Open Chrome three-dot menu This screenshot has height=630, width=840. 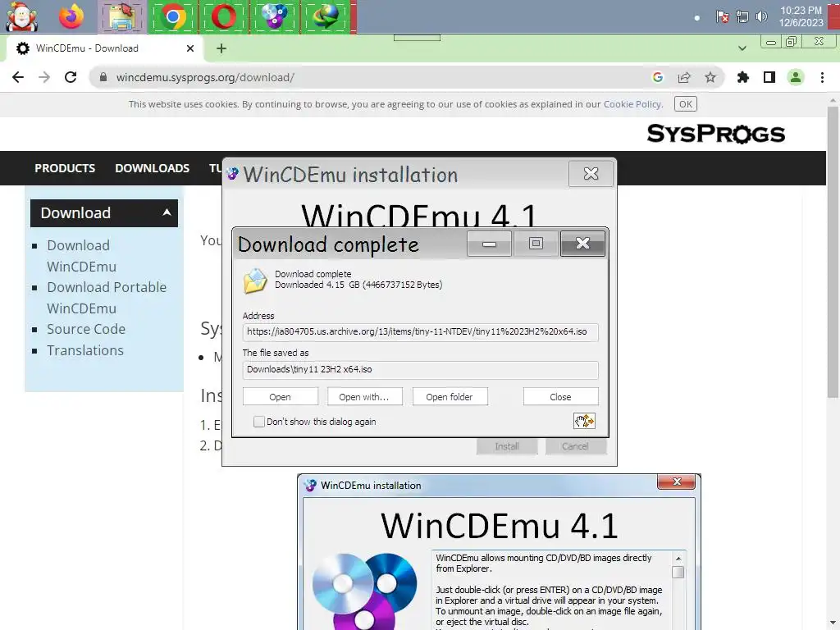coord(822,77)
